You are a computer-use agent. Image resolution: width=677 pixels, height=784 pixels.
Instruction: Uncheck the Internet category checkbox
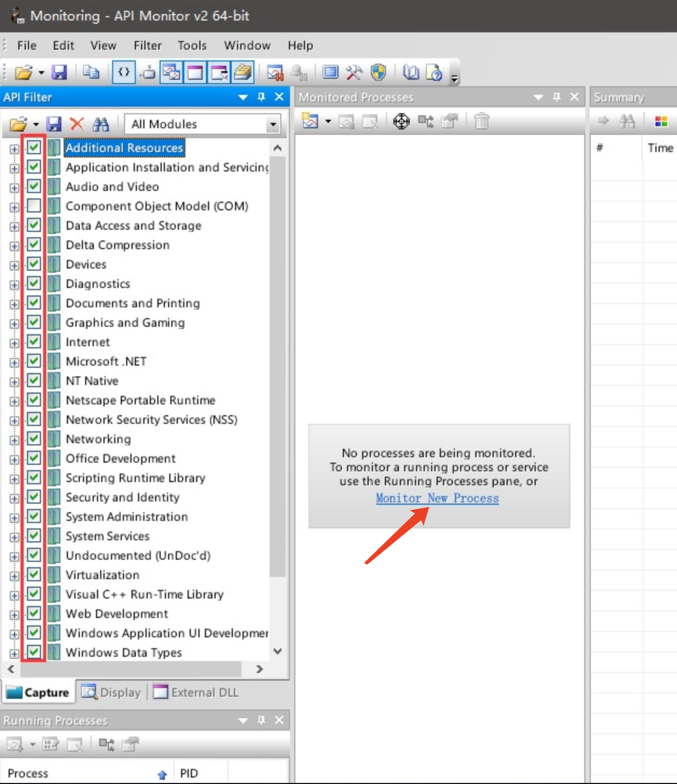pos(34,342)
